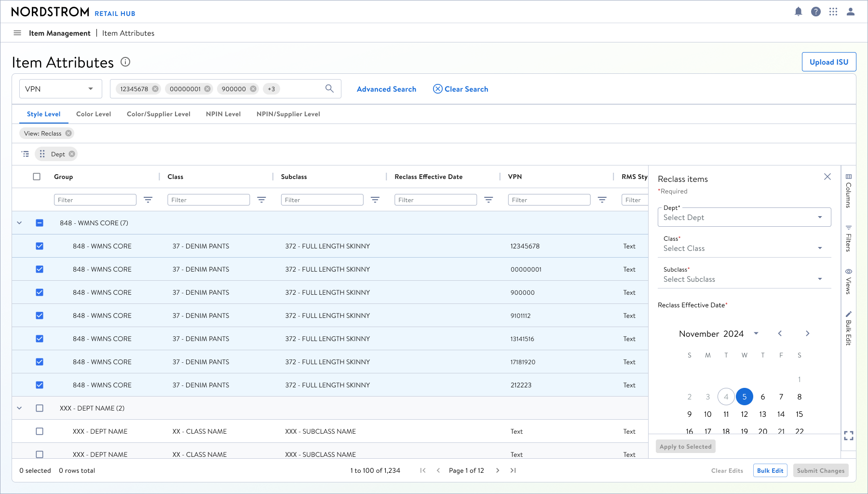Remove the View: Reclass filter chip
Screen dimensions: 868x494
coord(68,134)
